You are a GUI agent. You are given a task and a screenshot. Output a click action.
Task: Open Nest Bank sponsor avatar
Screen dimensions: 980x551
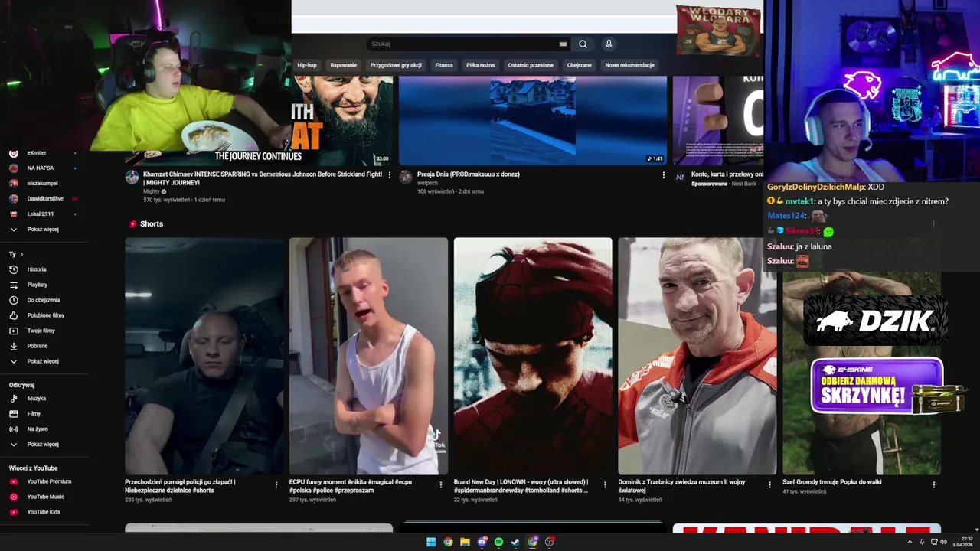click(x=680, y=177)
